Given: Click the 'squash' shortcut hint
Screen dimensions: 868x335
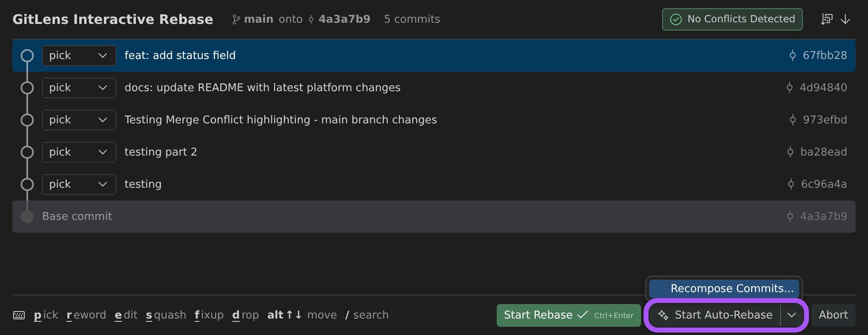Looking at the screenshot, I should point(166,315).
